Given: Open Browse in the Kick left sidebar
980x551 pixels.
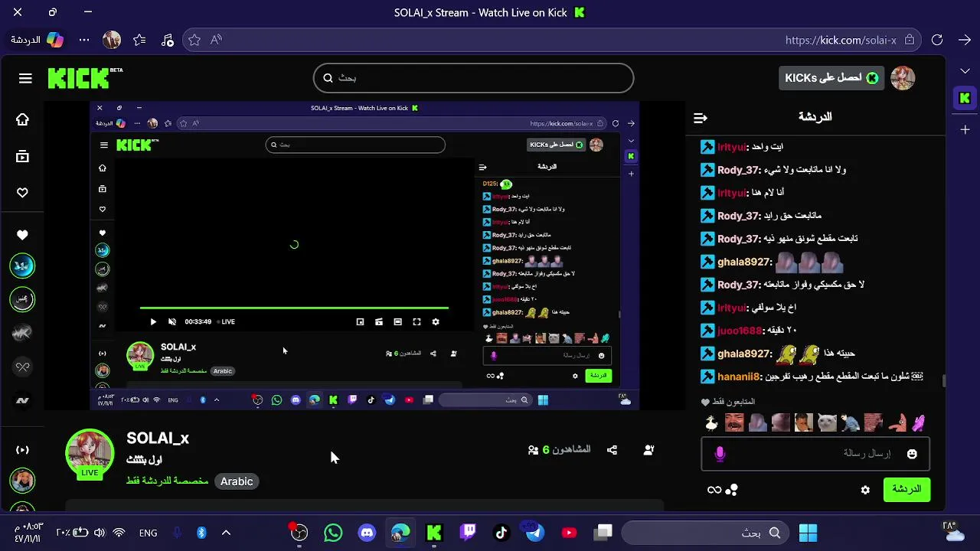Looking at the screenshot, I should click(22, 156).
